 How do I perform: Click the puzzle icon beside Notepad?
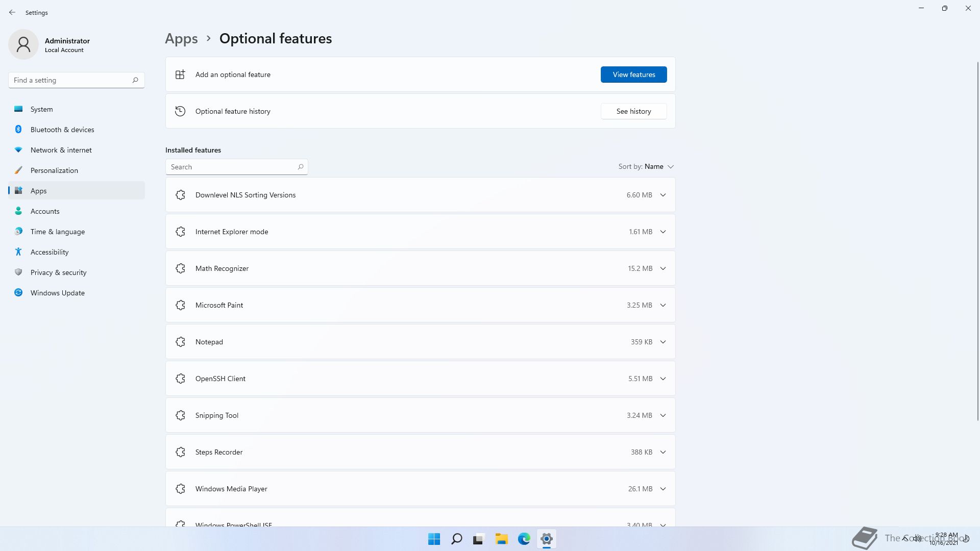180,342
